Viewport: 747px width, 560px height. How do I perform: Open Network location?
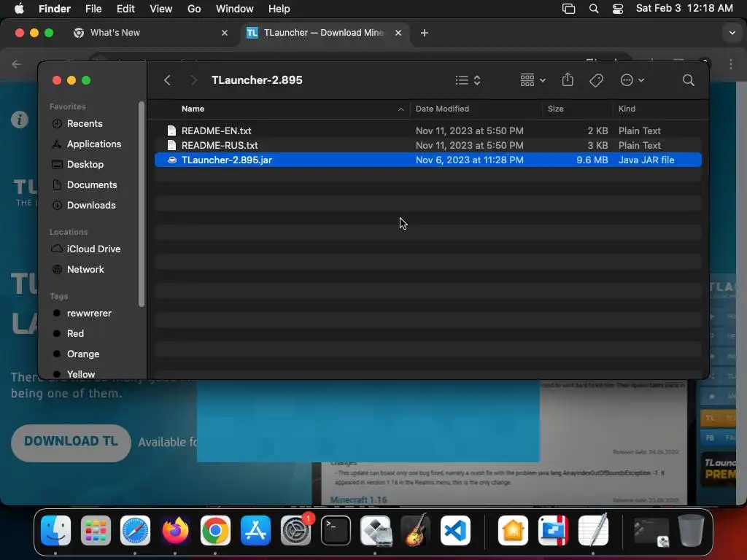[x=85, y=270]
